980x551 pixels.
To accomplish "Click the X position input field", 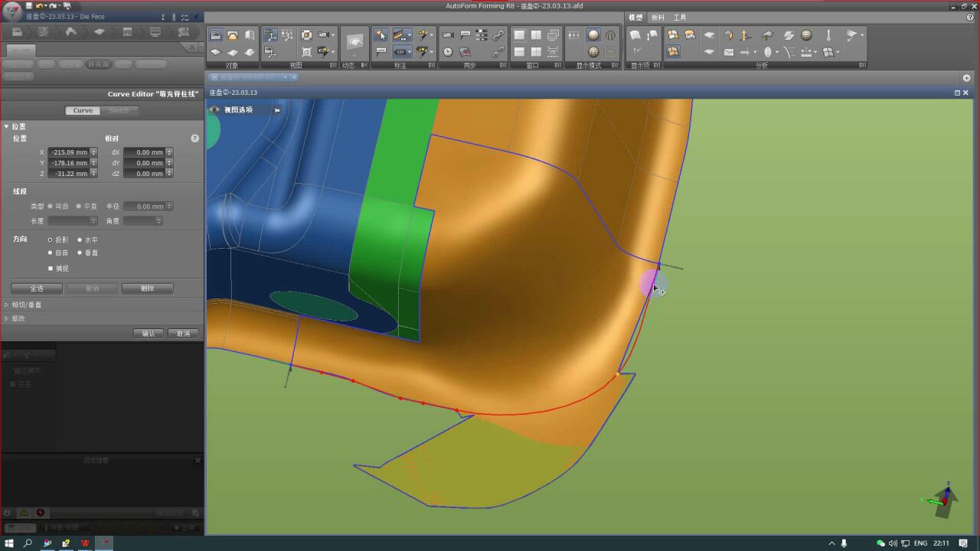I will [x=69, y=152].
